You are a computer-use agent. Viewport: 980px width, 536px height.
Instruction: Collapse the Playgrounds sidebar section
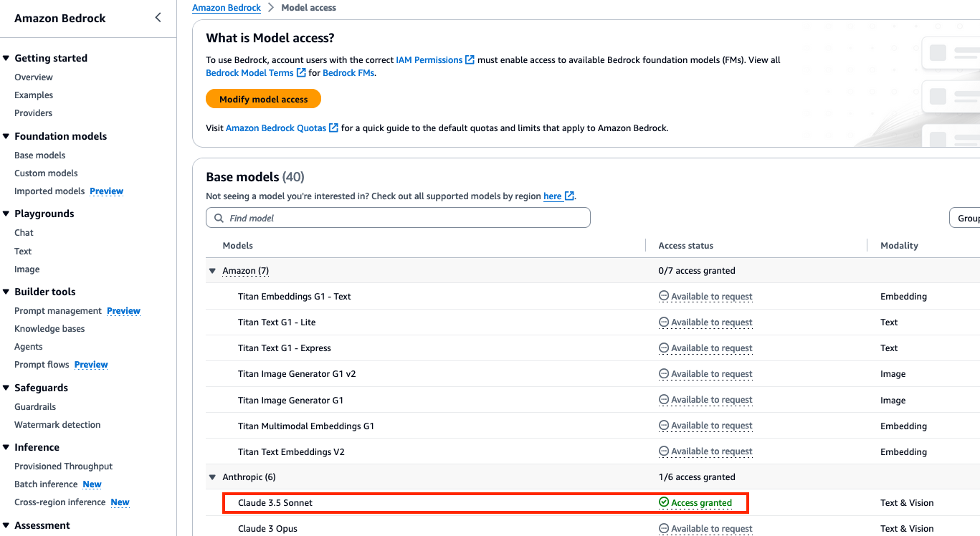pos(6,214)
